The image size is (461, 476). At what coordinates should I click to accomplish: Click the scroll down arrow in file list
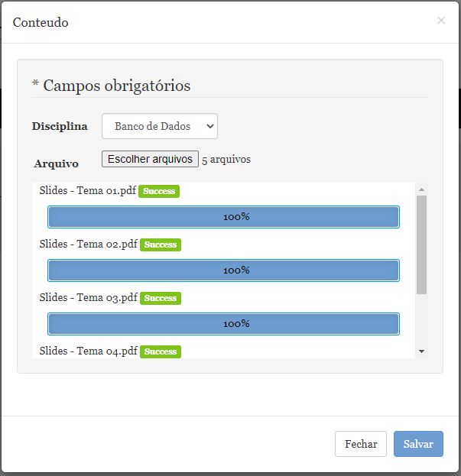(x=421, y=351)
